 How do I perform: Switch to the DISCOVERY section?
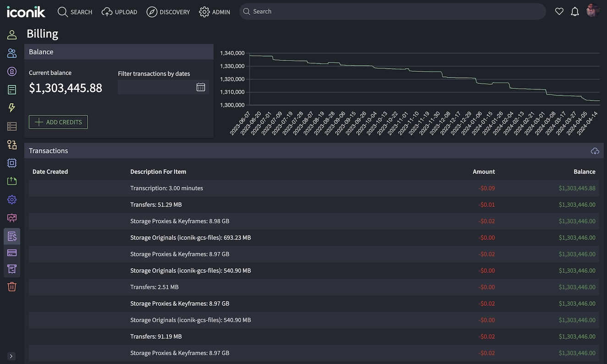coord(168,11)
